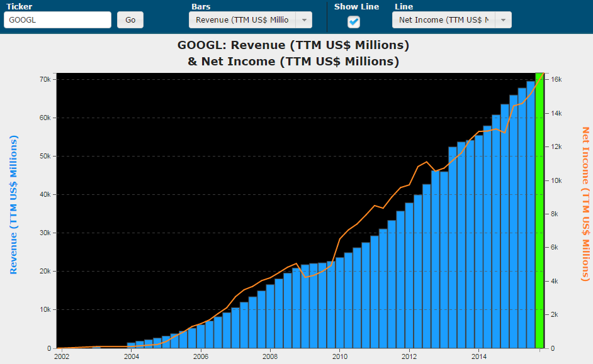Click the 30k left axis tick label
Screen dimensions: 593x364
pos(45,233)
